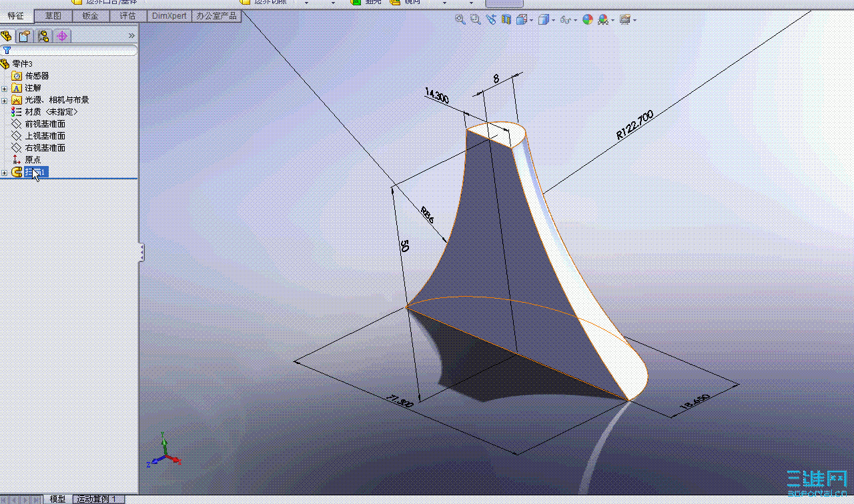Select 原点 in the feature tree

point(33,160)
